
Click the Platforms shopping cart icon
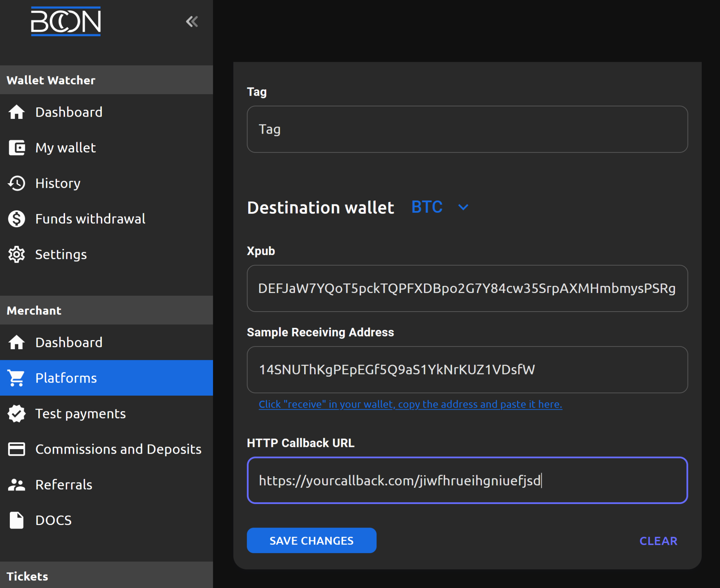point(17,378)
